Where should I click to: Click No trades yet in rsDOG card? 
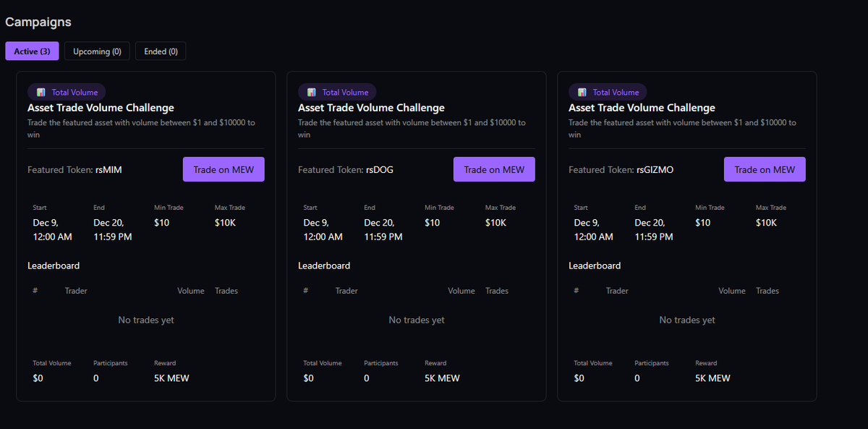click(417, 320)
